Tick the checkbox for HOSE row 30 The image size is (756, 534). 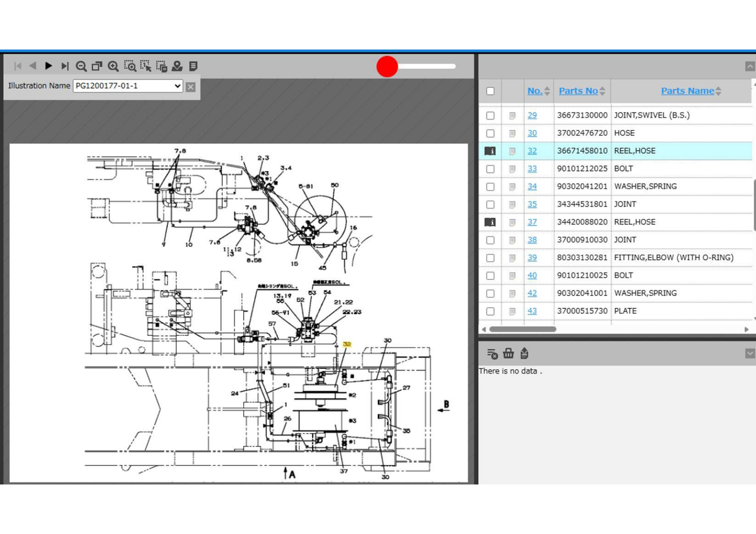[x=490, y=133]
